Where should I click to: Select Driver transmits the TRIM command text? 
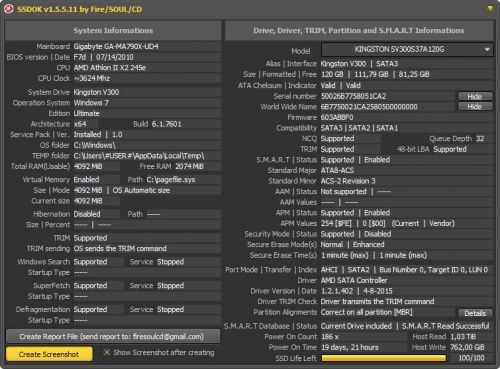[x=377, y=302]
